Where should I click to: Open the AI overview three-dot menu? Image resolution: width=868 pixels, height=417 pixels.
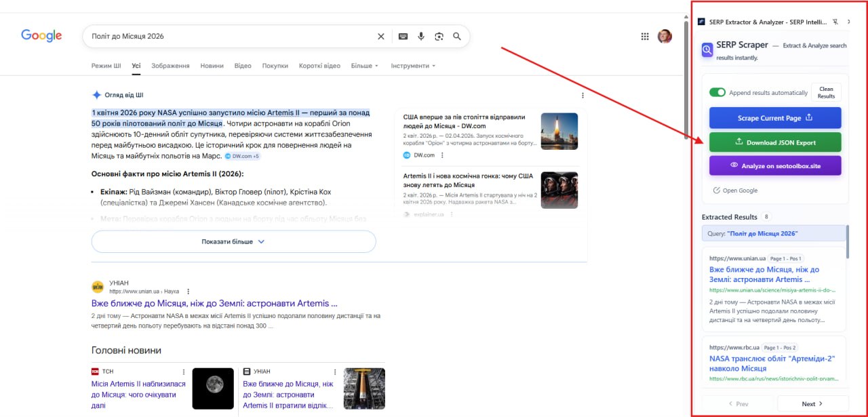583,96
